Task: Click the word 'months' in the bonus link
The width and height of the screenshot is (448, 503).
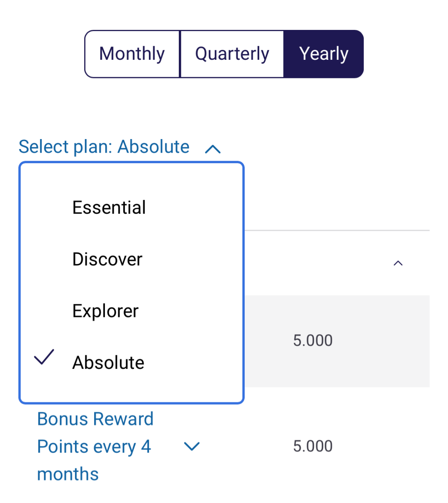Action: pos(68,474)
